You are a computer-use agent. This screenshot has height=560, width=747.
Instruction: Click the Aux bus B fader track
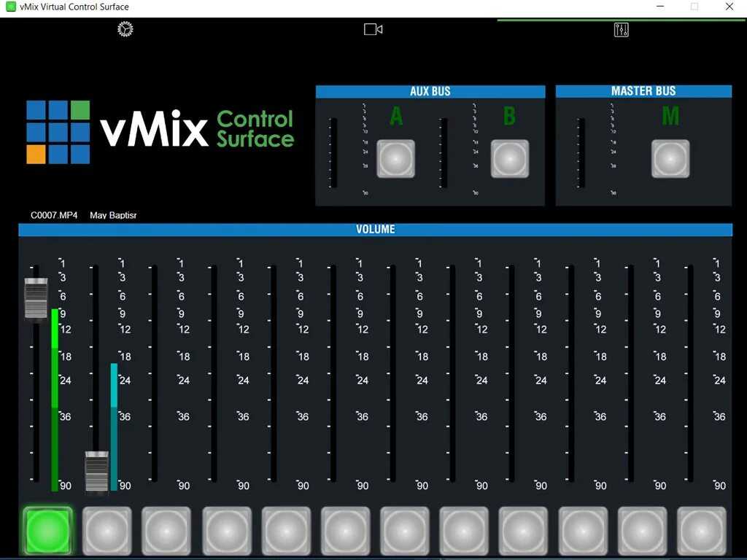(x=444, y=153)
